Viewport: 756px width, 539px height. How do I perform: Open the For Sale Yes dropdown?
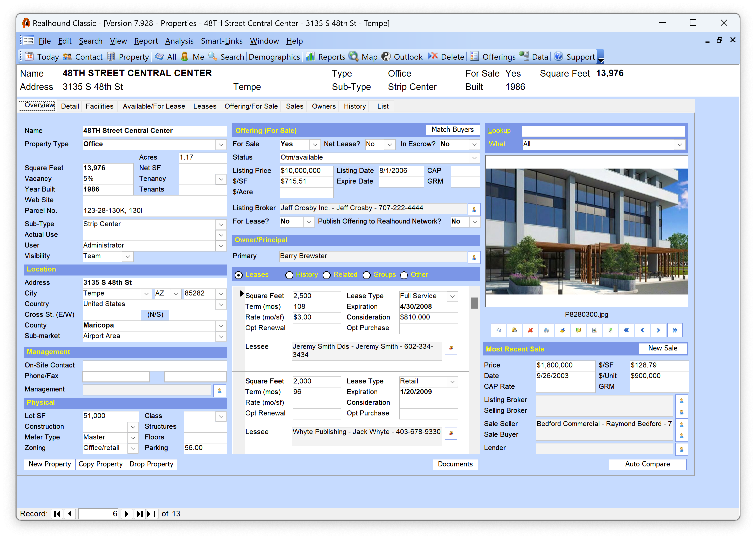click(315, 145)
